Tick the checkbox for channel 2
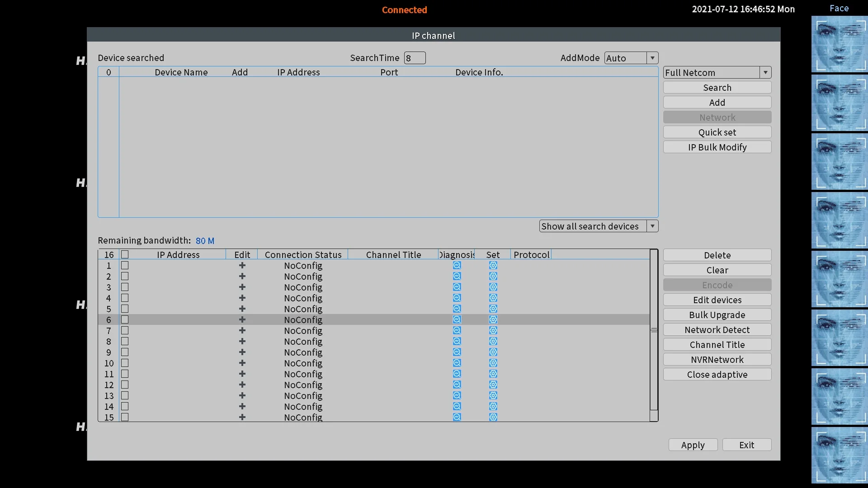868x488 pixels. click(x=125, y=277)
